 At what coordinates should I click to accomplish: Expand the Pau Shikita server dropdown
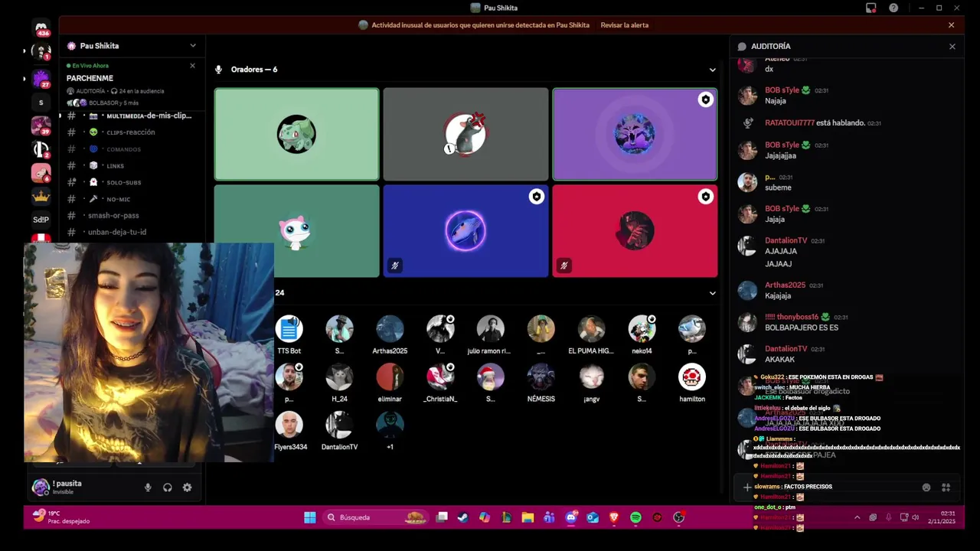[x=193, y=46]
